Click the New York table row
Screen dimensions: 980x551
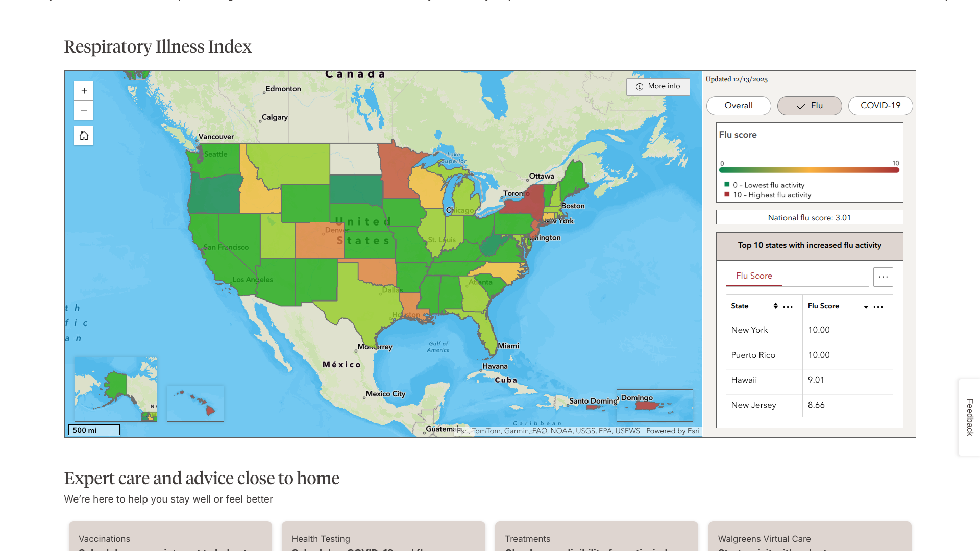tap(810, 330)
